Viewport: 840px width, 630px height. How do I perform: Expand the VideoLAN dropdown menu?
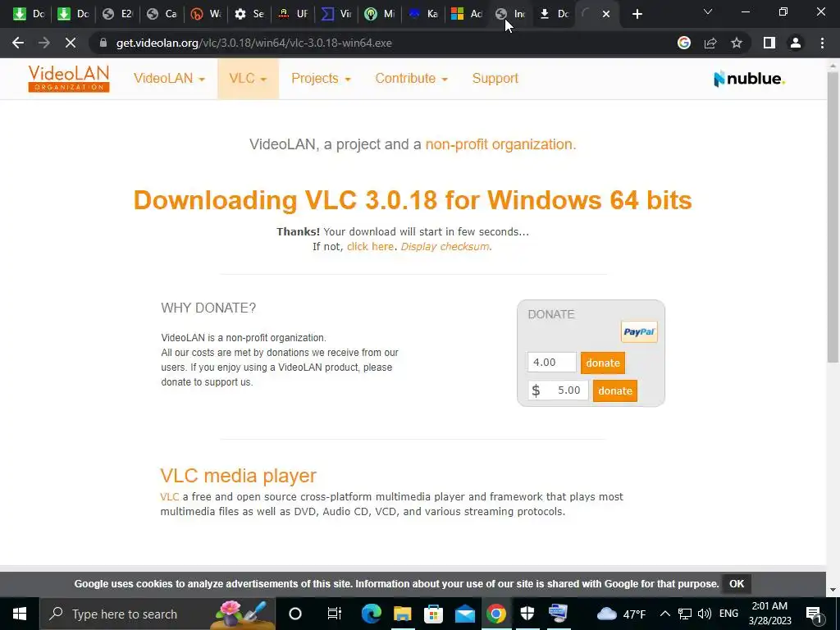coord(169,78)
